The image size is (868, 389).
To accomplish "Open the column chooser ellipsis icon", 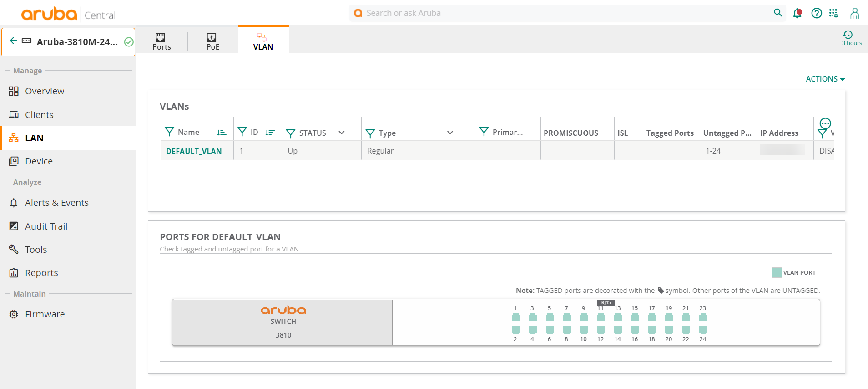I will click(x=825, y=123).
